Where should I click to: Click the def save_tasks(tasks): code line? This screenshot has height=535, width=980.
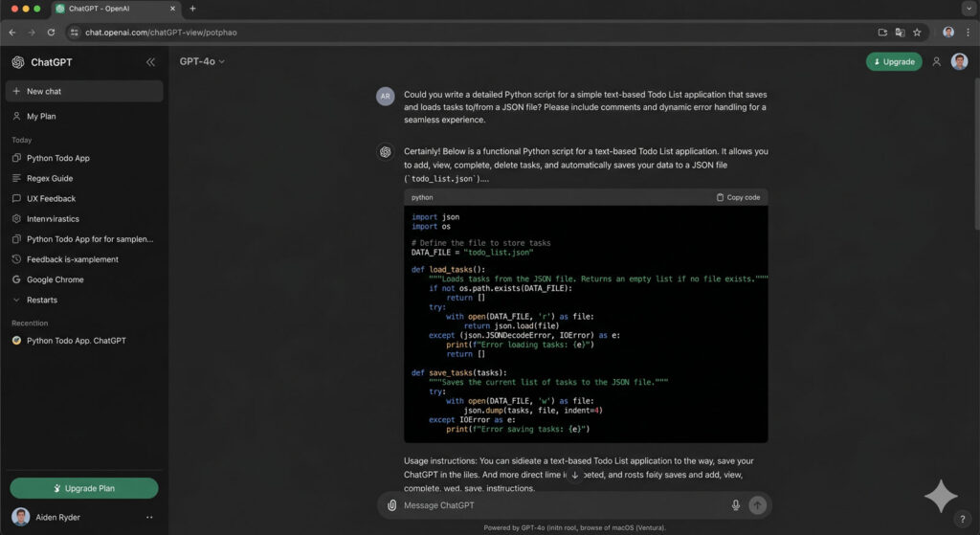point(458,372)
